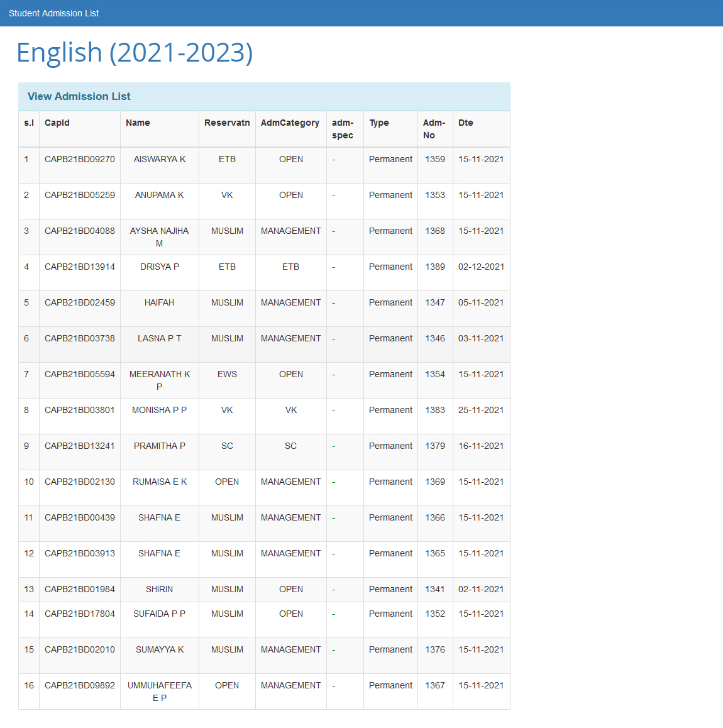This screenshot has height=728, width=723.
Task: Click the name ANUPAMA K
Action: point(159,195)
